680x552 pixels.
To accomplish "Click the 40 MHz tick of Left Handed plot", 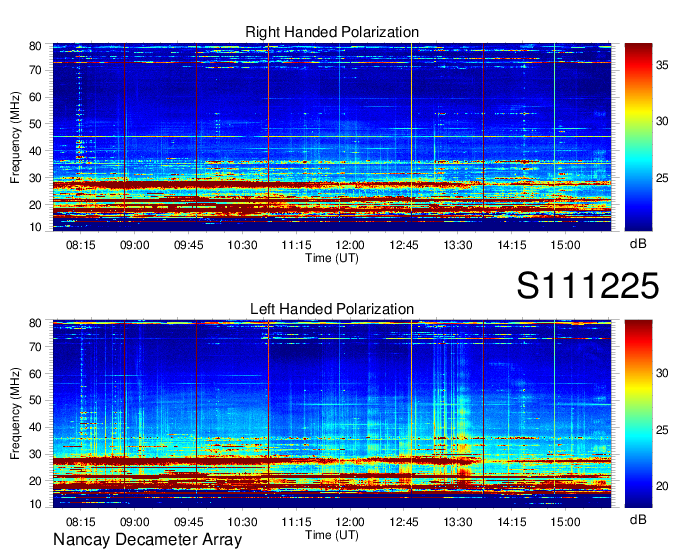I will click(x=35, y=428).
